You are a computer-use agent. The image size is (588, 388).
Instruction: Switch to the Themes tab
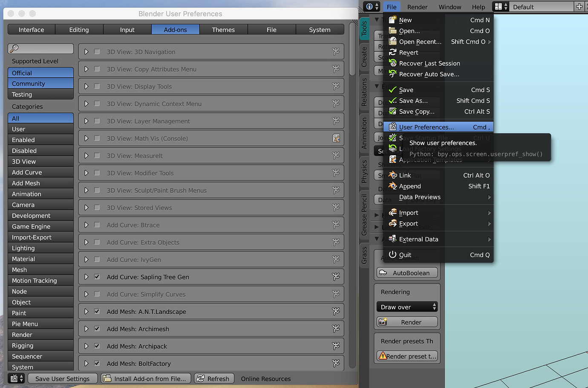(x=223, y=29)
